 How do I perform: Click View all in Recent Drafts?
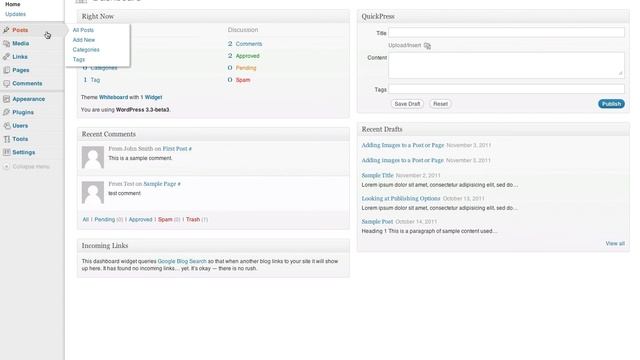(615, 244)
